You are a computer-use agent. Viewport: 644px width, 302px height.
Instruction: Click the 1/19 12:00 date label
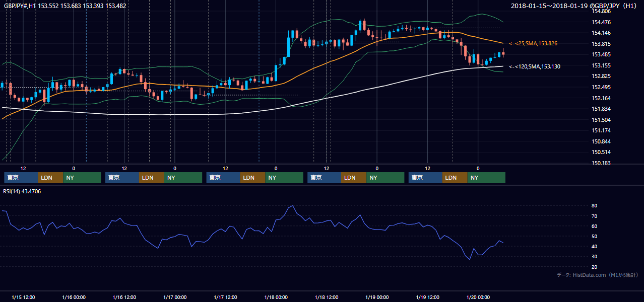[428, 297]
